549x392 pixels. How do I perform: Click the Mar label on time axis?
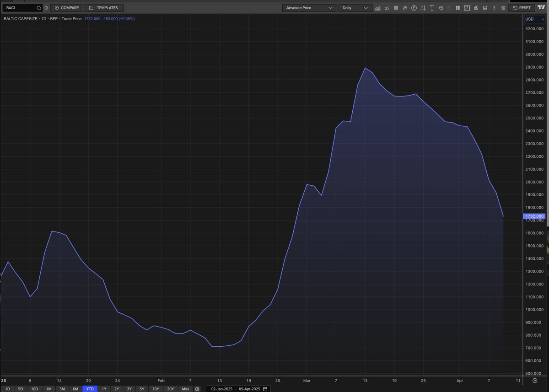coord(307,381)
